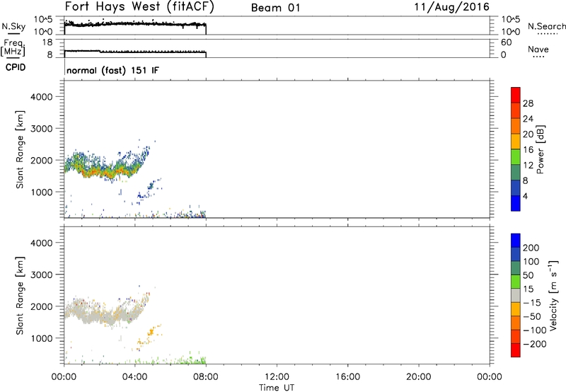The image size is (566, 392).
Task: Click the blue bottom of power color bar
Action: point(516,203)
